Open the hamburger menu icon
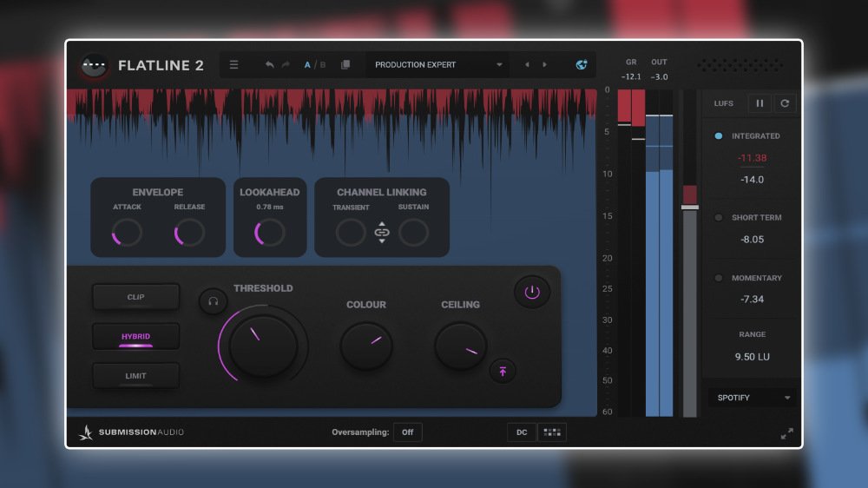The width and height of the screenshot is (868, 488). [233, 65]
